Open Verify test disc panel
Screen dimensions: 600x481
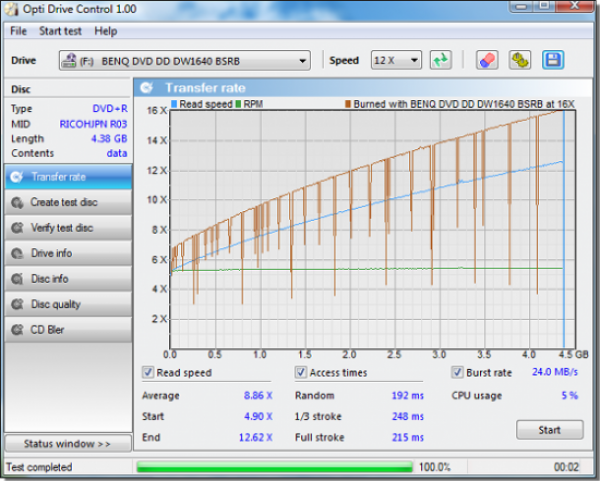[x=66, y=228]
